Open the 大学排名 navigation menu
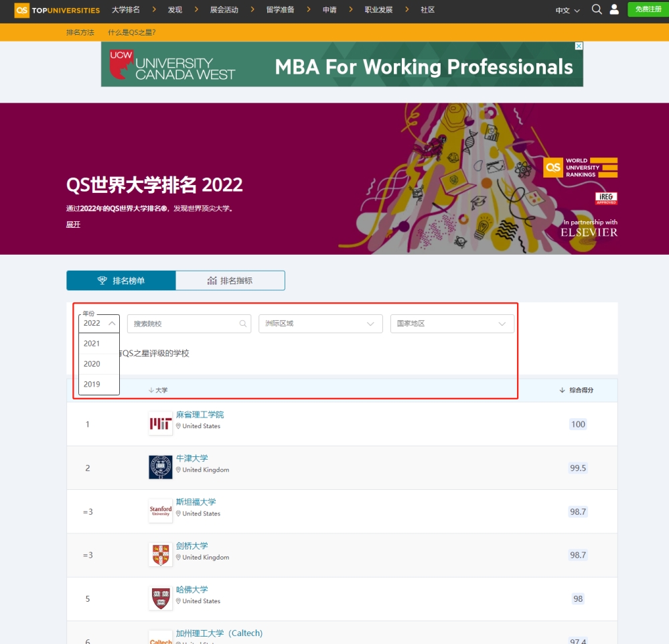Screen dimensions: 669x644 [126, 9]
